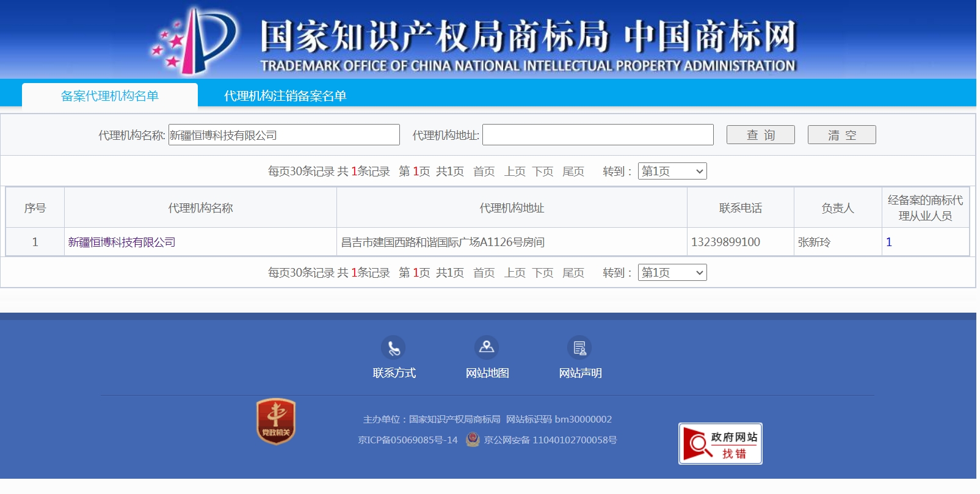Click the 序号 column header
Screen dimensions: 980x494
pyautogui.click(x=35, y=208)
